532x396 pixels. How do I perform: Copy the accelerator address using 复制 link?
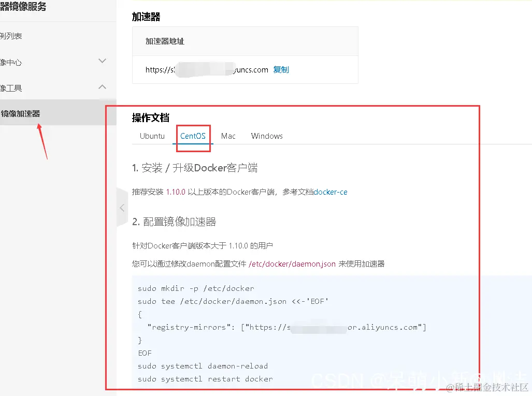281,69
